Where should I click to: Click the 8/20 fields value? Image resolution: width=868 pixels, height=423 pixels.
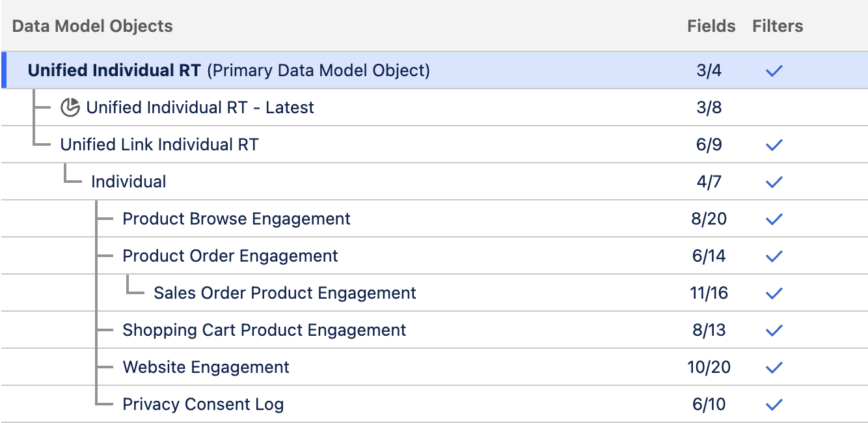pos(709,219)
